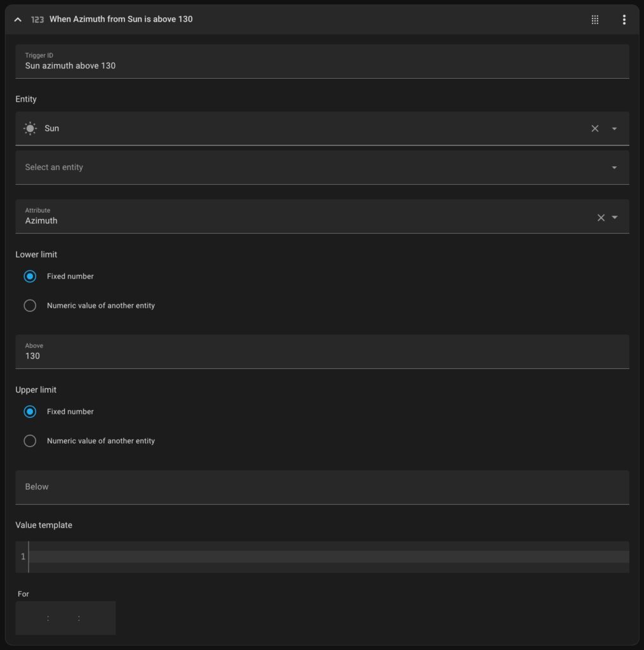Remove the Sun entity with the X
This screenshot has width=644, height=650.
[594, 128]
